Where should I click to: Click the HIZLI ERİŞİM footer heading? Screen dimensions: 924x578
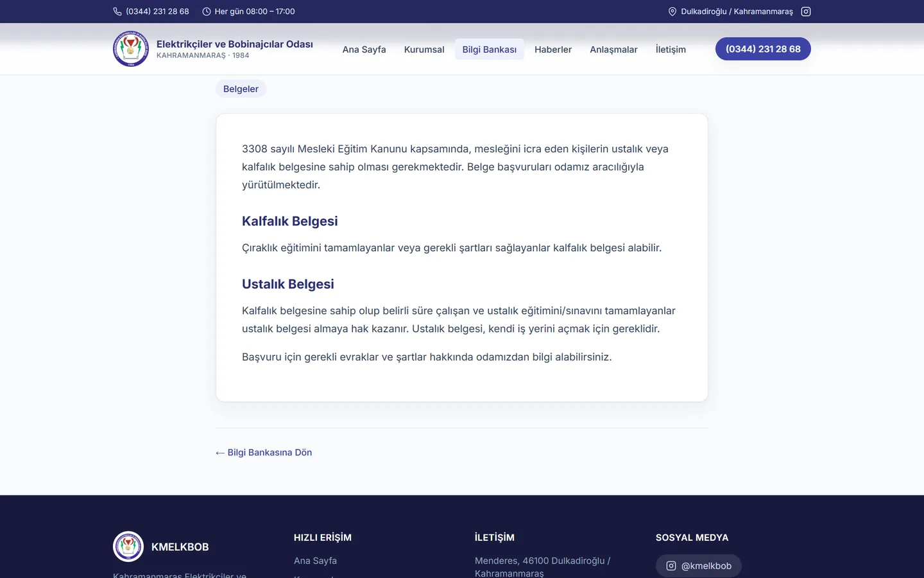click(x=323, y=538)
